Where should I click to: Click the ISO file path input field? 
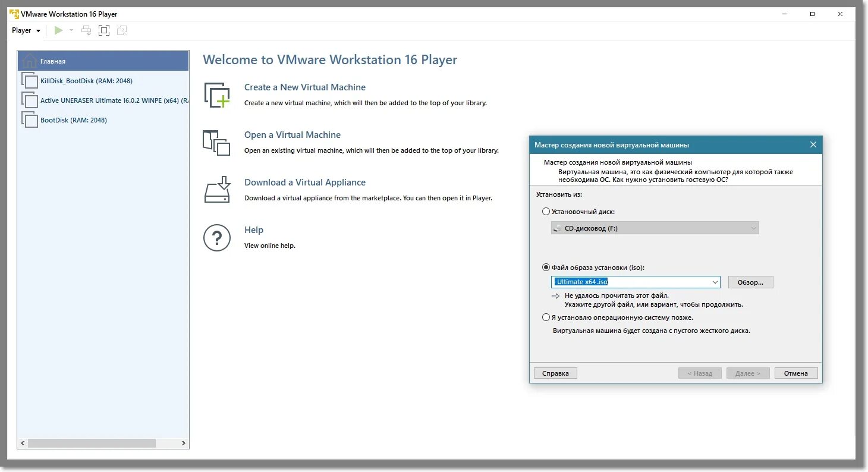[631, 282]
